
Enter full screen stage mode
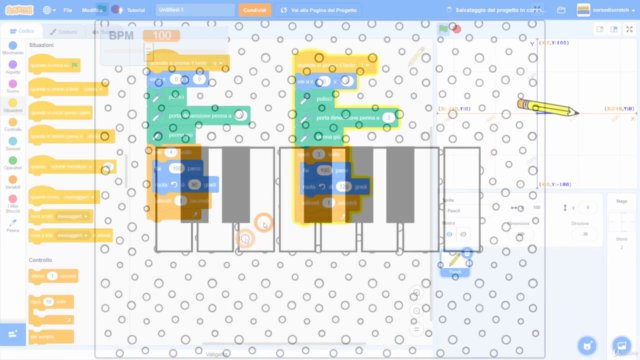tap(629, 29)
